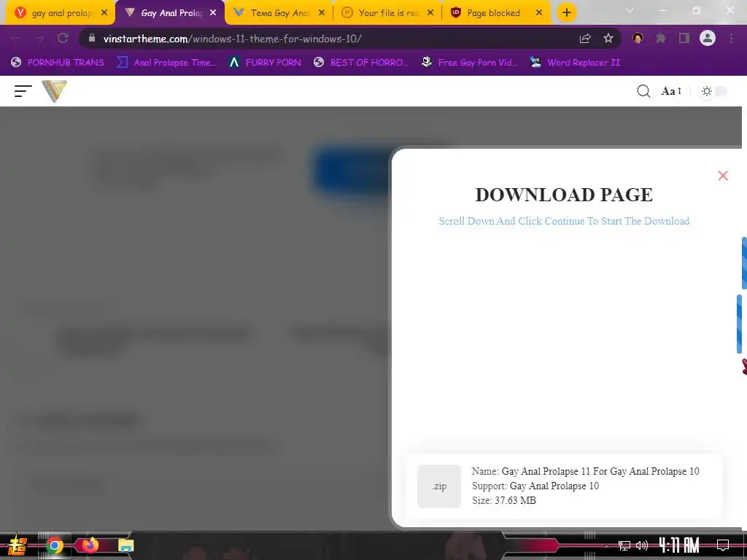
Task: Open the notification center icon
Action: tap(723, 545)
